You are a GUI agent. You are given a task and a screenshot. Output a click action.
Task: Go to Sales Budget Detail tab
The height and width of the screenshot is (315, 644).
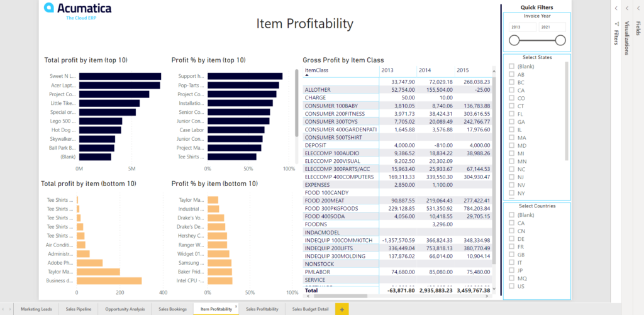[311, 309]
